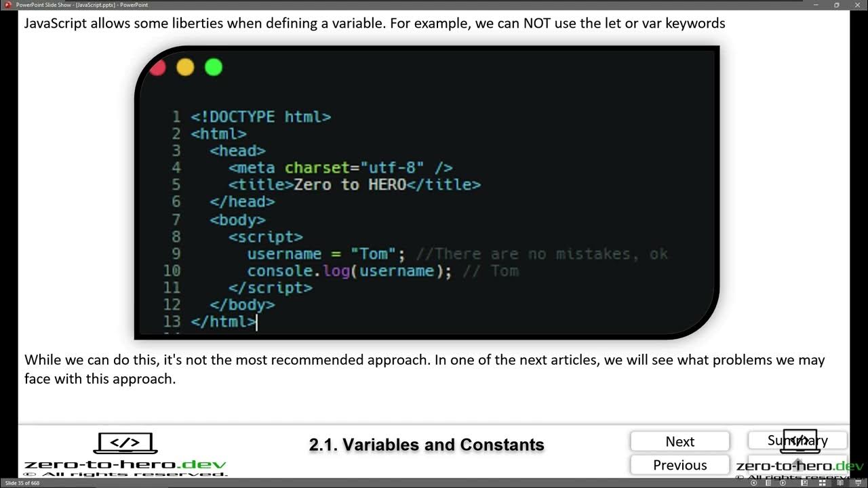Click the zero-to-hero.dev laptop logo at bottom left

pyautogui.click(x=125, y=443)
